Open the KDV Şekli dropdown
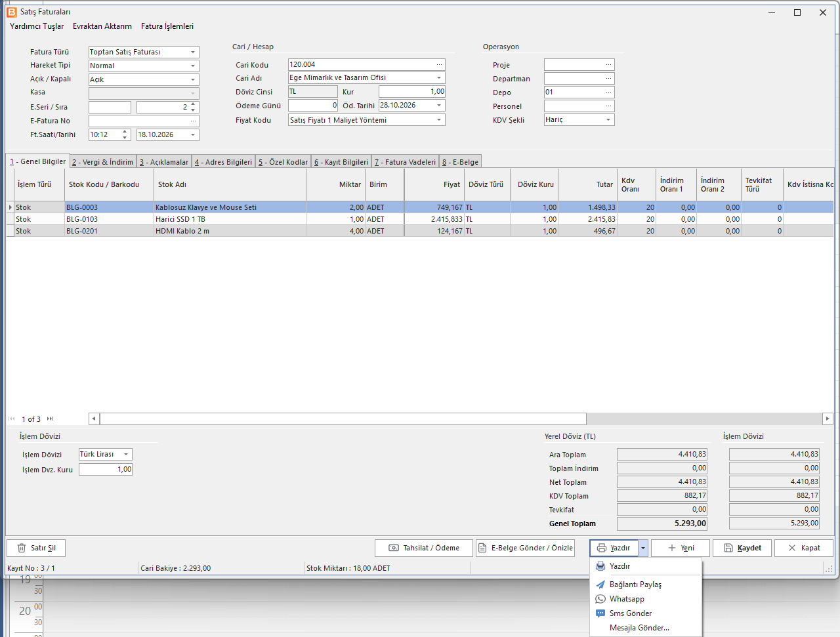This screenshot has height=637, width=840. coord(608,119)
